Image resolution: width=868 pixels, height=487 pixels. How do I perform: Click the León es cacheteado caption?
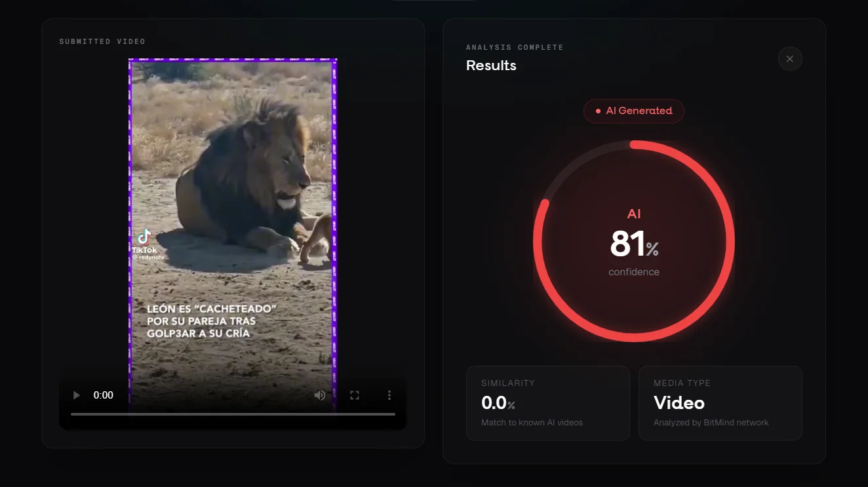pyautogui.click(x=212, y=321)
